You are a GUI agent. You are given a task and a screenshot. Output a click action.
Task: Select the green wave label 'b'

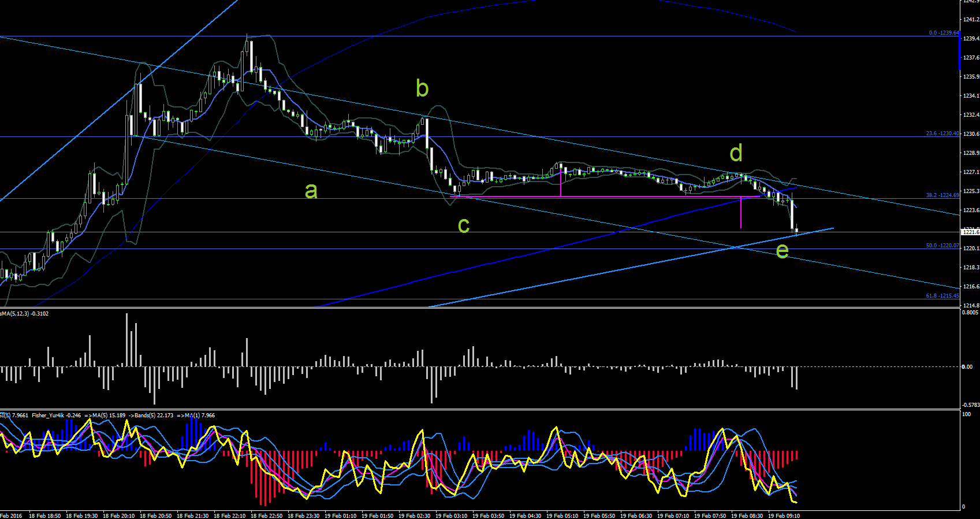point(422,88)
